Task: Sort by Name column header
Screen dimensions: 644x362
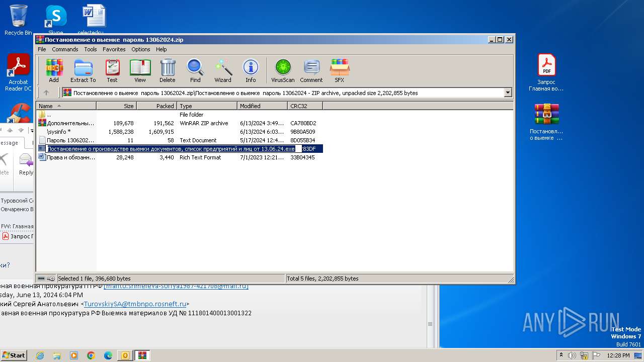Action: pyautogui.click(x=66, y=106)
